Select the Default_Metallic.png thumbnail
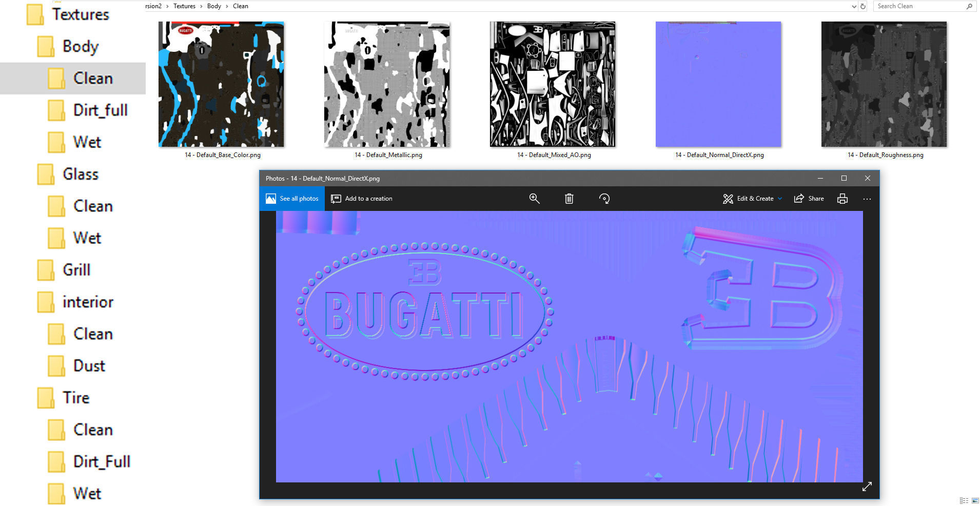The image size is (980, 506). (387, 84)
